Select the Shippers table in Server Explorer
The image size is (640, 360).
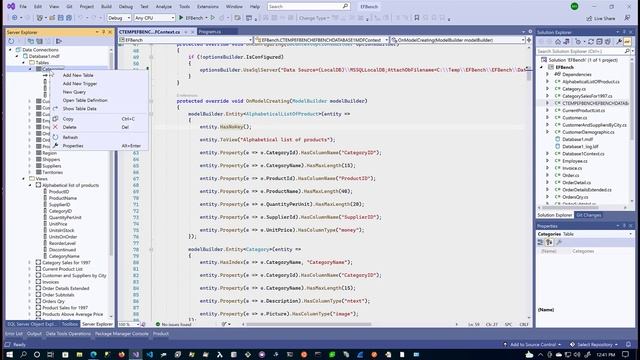pos(51,160)
